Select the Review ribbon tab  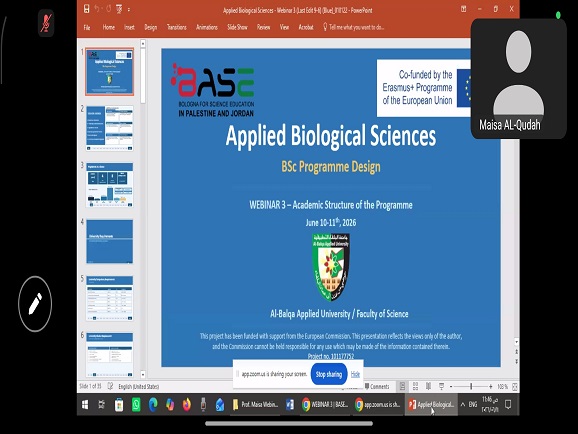tap(264, 27)
